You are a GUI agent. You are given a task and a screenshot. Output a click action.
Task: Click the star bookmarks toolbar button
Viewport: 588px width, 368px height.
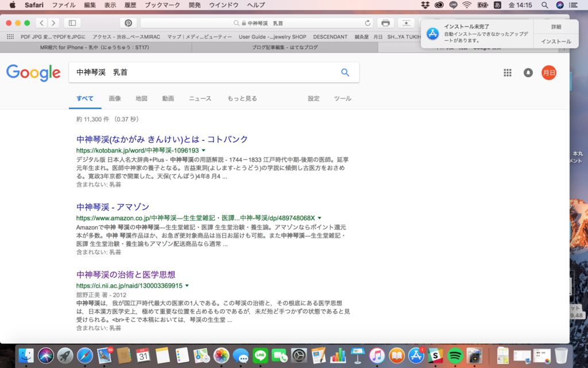click(406, 23)
